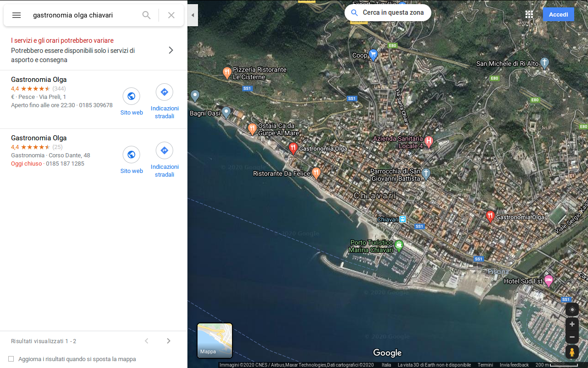Click the Google logo on map
The width and height of the screenshot is (588, 368).
[387, 353]
